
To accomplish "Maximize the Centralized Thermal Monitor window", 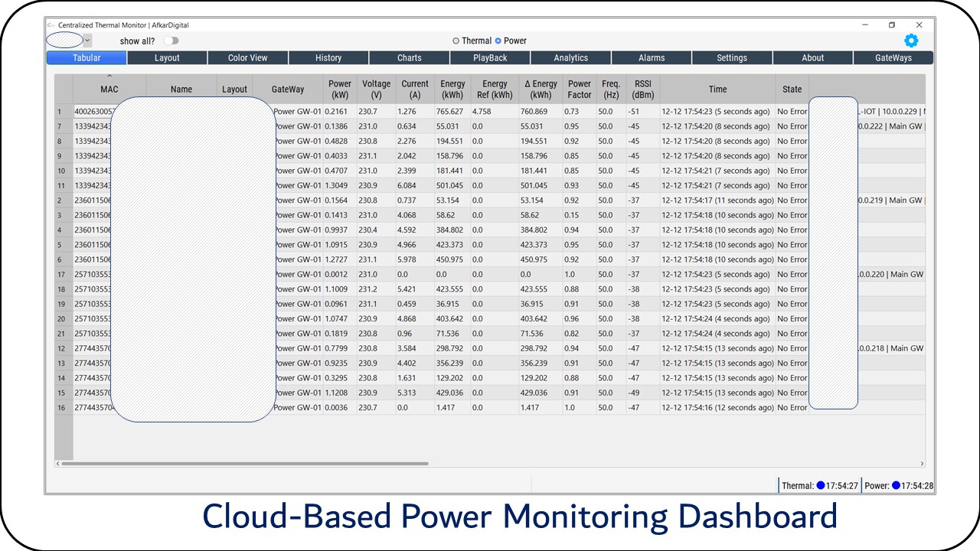I will (892, 25).
